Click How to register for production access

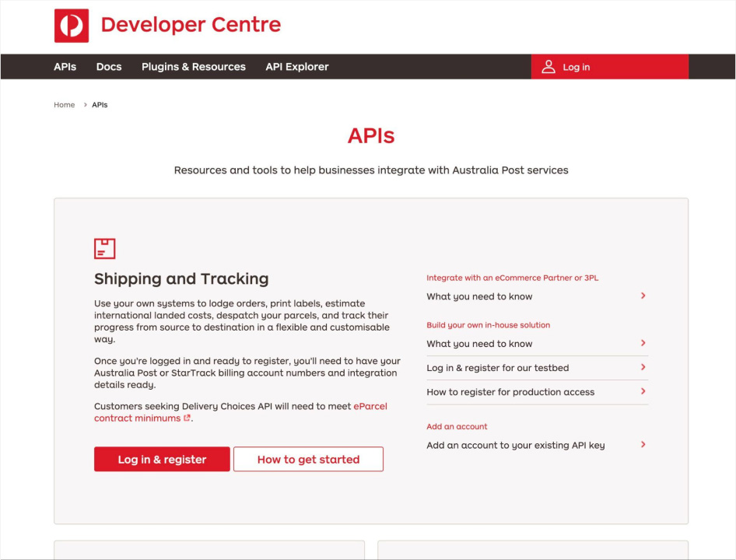click(x=510, y=392)
